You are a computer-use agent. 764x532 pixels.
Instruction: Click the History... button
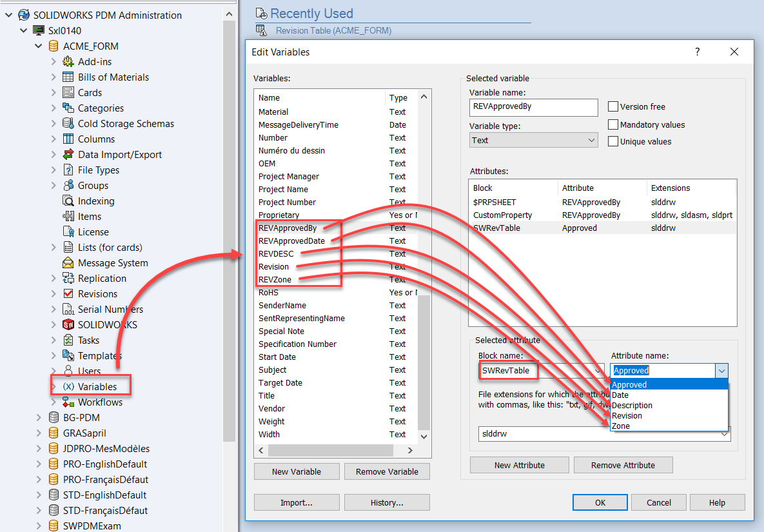(387, 502)
